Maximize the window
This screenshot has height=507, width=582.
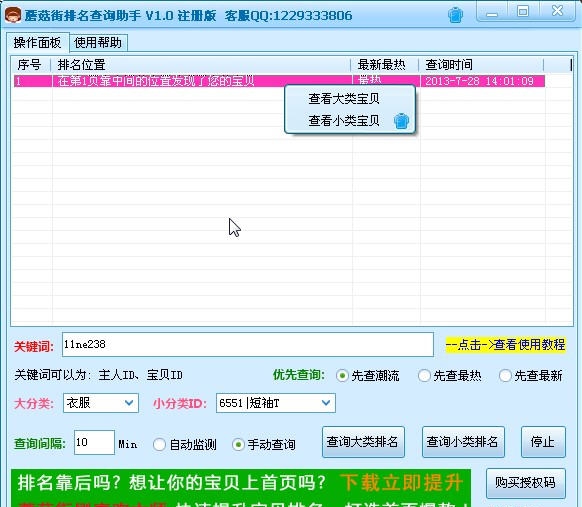point(523,12)
